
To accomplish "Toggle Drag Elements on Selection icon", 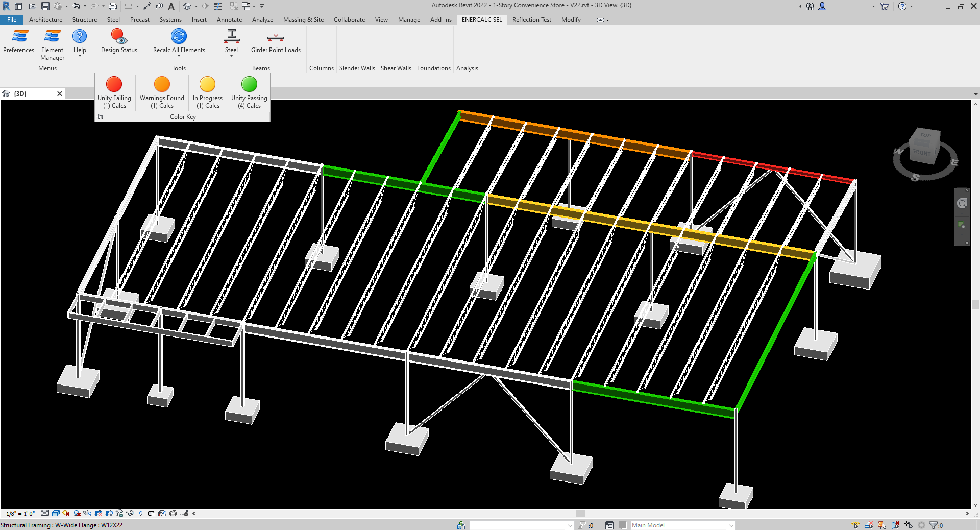I will (909, 525).
